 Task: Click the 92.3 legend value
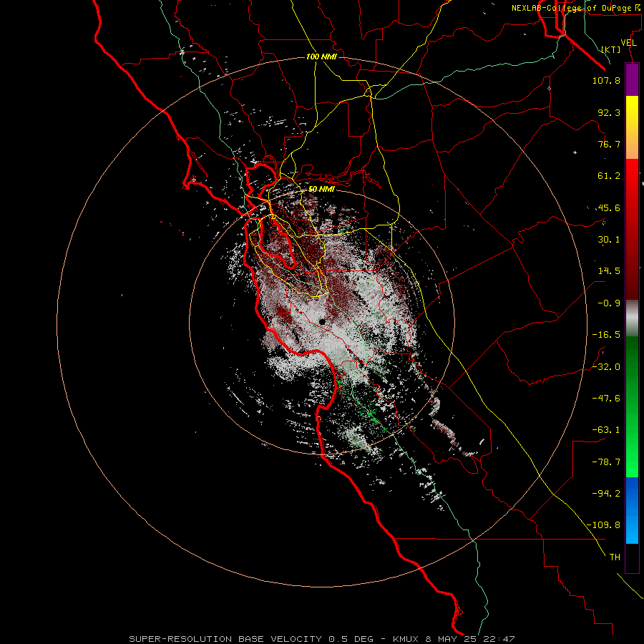point(609,112)
